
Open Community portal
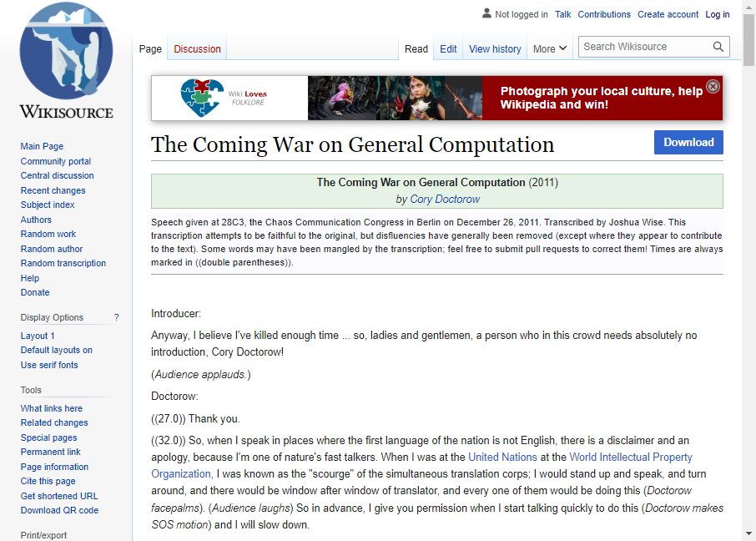(55, 161)
